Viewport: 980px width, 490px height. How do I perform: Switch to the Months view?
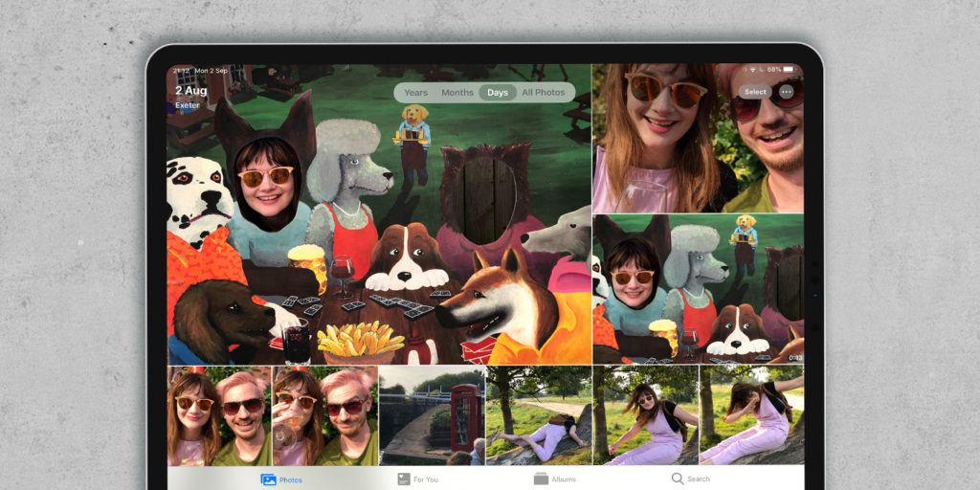tap(457, 93)
